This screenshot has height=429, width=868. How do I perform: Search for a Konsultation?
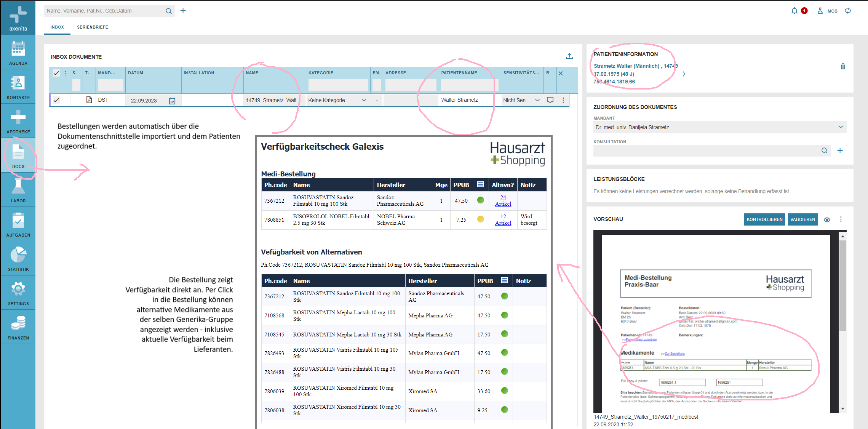(x=824, y=150)
